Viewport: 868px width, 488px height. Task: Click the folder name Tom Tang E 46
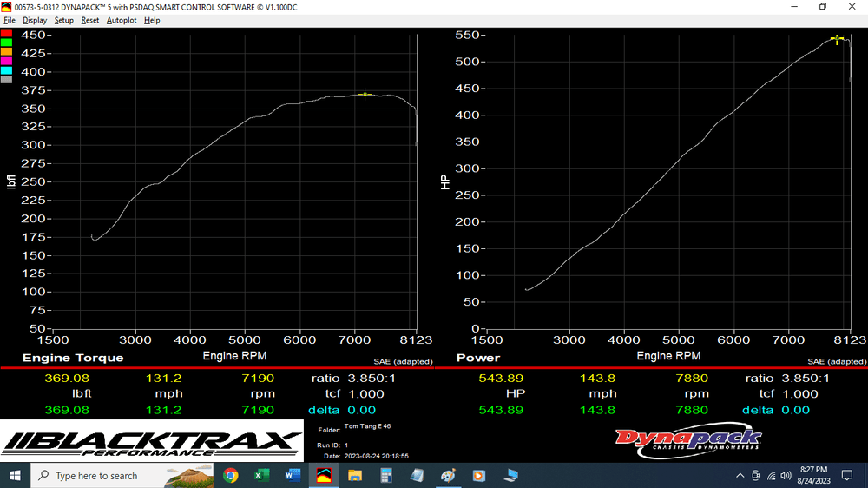click(x=367, y=426)
